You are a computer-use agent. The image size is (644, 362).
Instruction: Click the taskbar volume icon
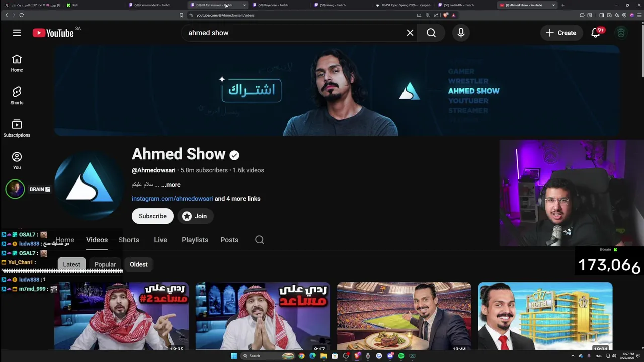[x=613, y=356]
